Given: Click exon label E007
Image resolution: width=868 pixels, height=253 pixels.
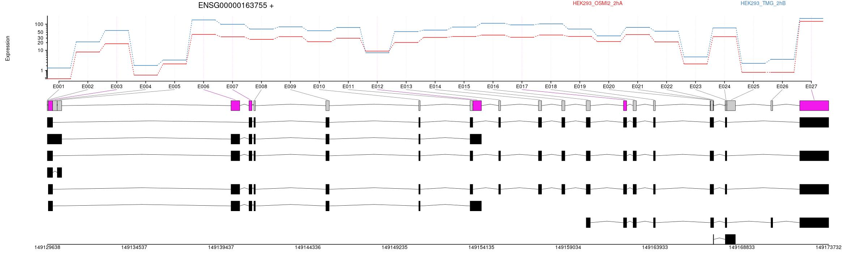Looking at the screenshot, I should [232, 86].
